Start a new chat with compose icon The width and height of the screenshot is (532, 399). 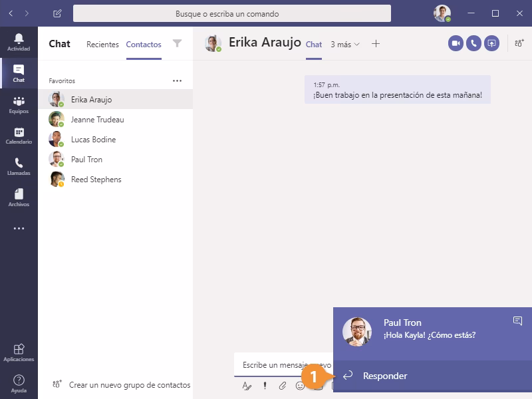tap(57, 13)
